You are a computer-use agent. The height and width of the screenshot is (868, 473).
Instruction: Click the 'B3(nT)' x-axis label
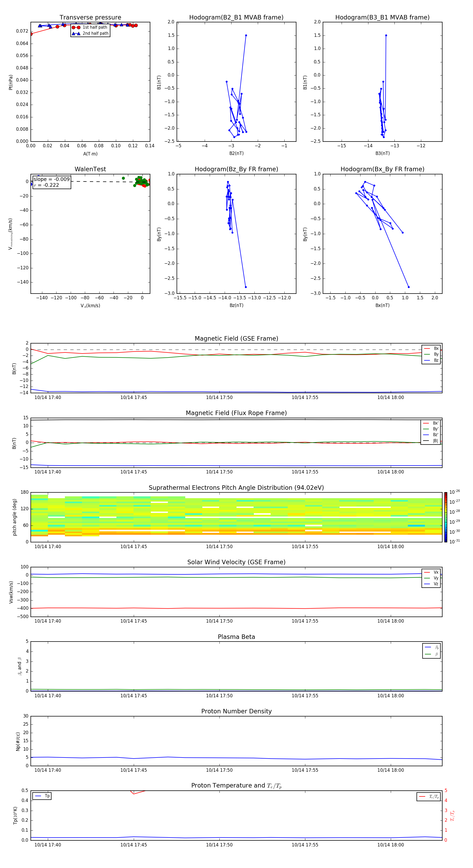tap(382, 153)
